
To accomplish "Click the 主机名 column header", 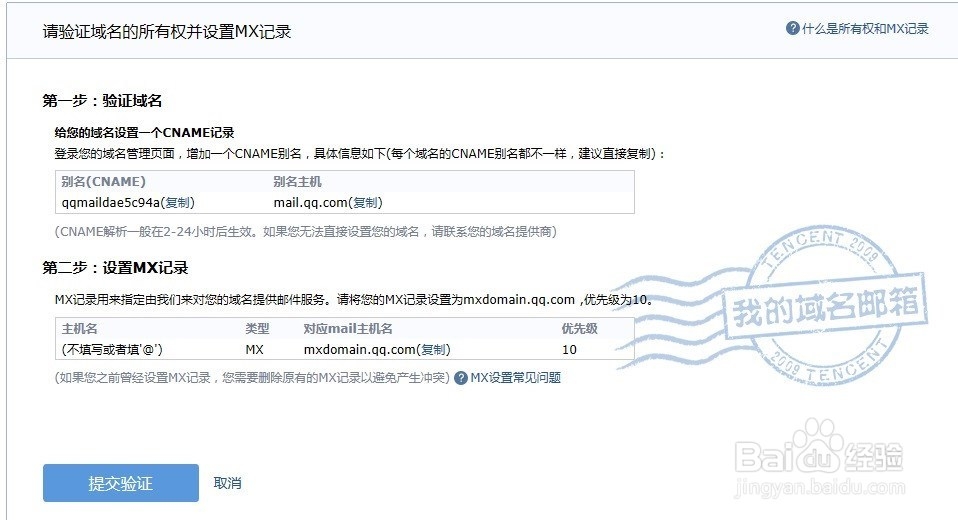I will click(x=79, y=329).
